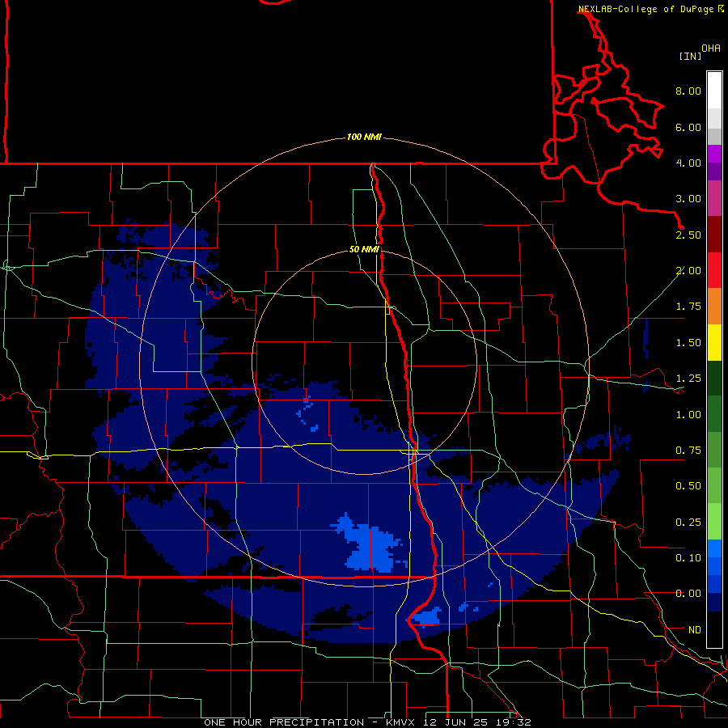Pick the bright red swatch in the scale

[x=714, y=270]
